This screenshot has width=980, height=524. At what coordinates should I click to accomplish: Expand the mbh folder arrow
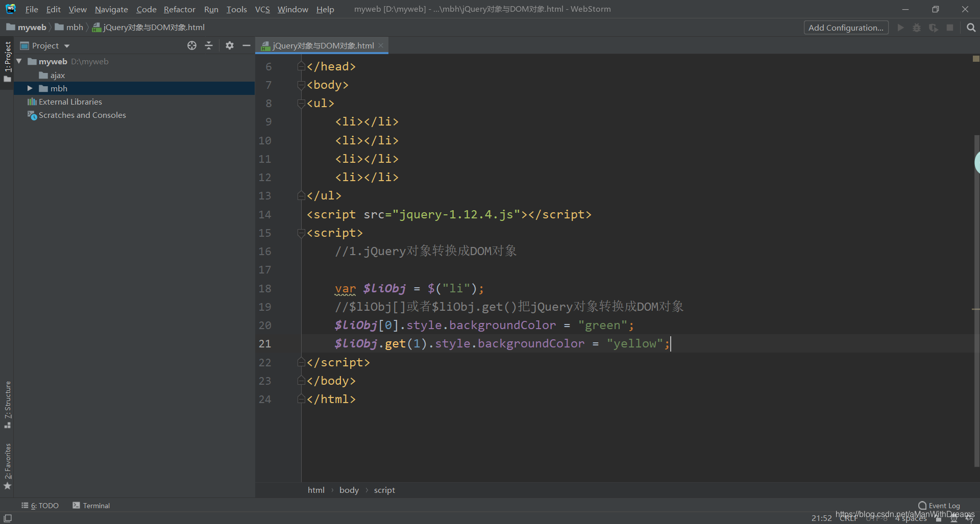[30, 88]
